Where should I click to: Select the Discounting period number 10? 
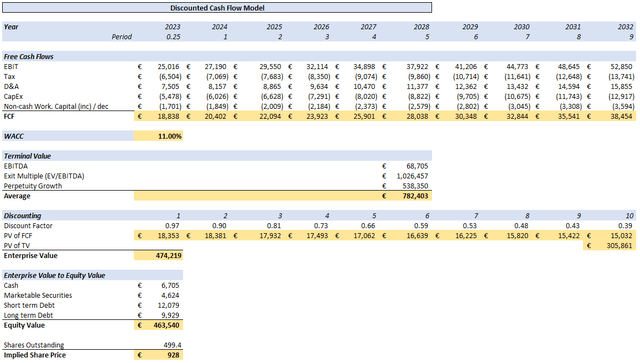click(630, 216)
